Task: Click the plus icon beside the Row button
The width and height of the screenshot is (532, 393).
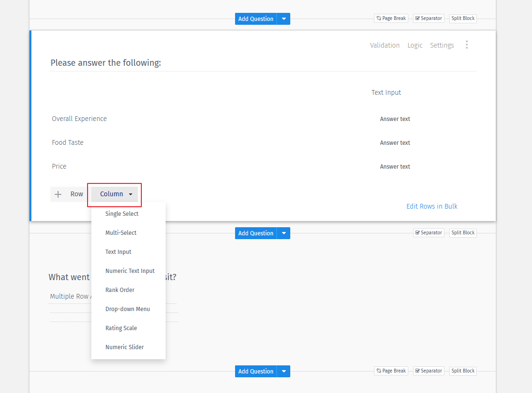Action: coord(58,194)
